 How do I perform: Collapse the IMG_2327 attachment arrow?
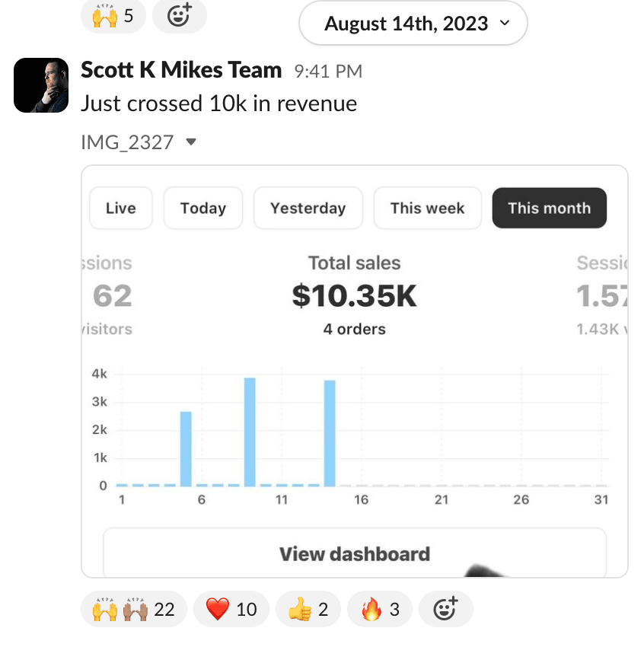(191, 142)
